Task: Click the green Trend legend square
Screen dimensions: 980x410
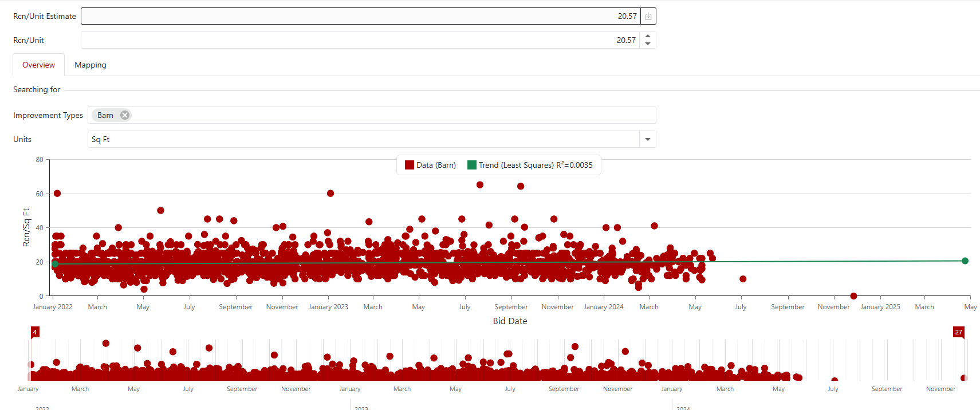Action: [472, 165]
